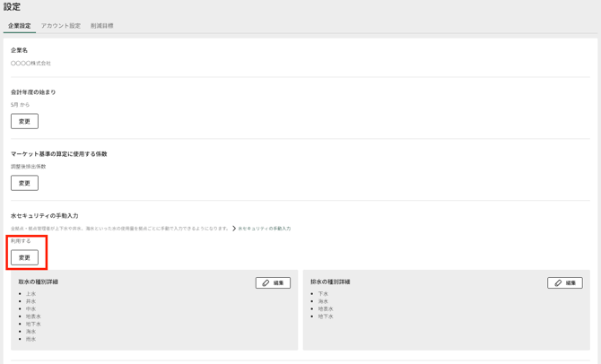Click the 排水の種別詳細 panel title
This screenshot has width=601, height=364.
tap(330, 282)
